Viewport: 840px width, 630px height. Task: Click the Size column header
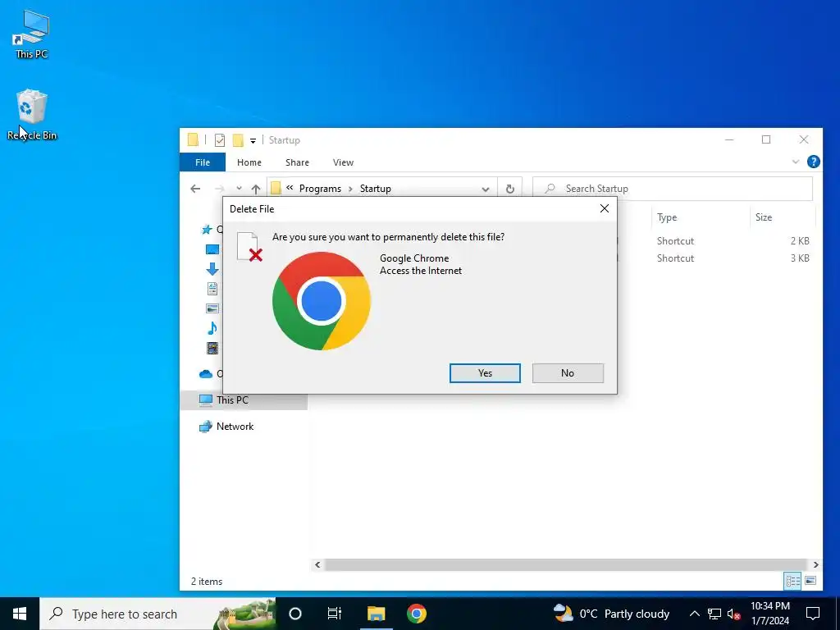[x=764, y=217]
